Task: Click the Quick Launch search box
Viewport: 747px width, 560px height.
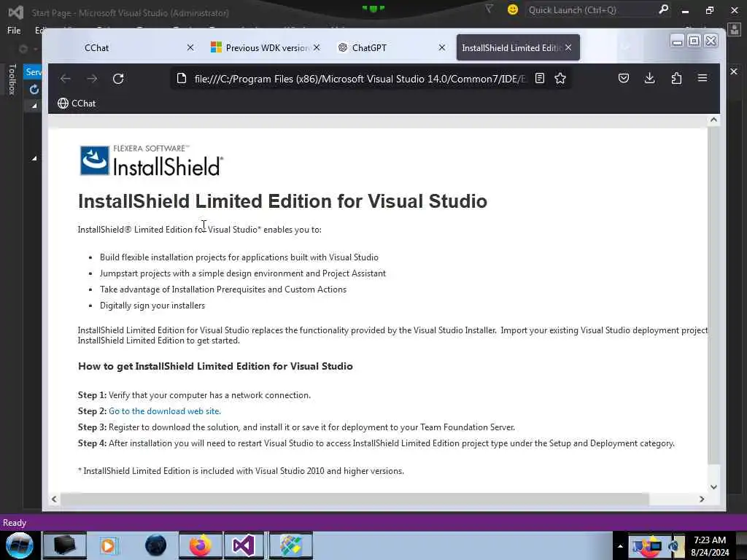Action: (x=591, y=10)
